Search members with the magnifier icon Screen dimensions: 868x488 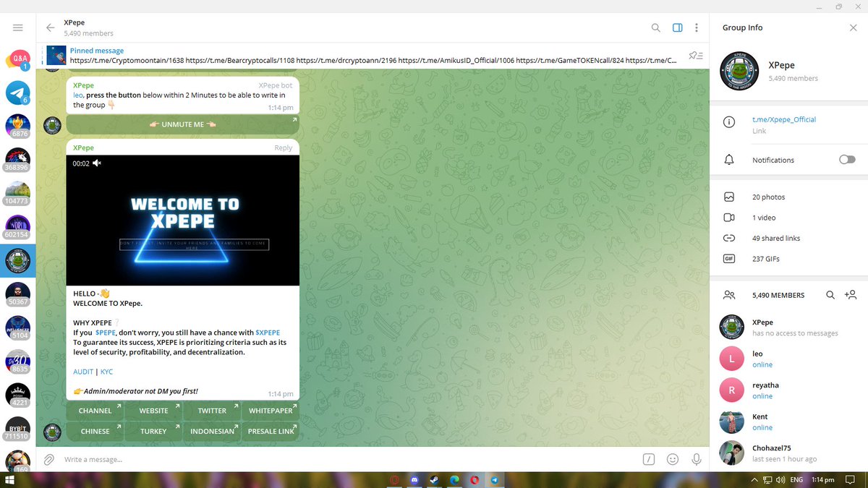[x=830, y=295]
